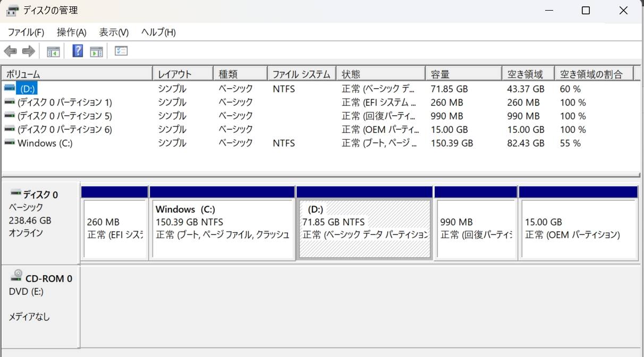The width and height of the screenshot is (644, 357).
Task: Select the Windows (C:) row in volume list
Action: 45,143
